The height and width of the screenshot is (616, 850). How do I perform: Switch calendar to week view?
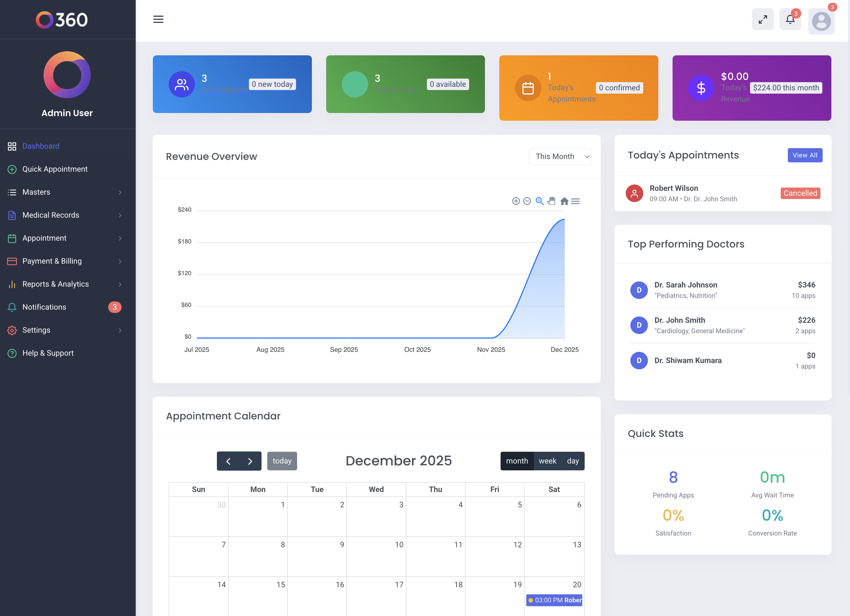tap(547, 461)
